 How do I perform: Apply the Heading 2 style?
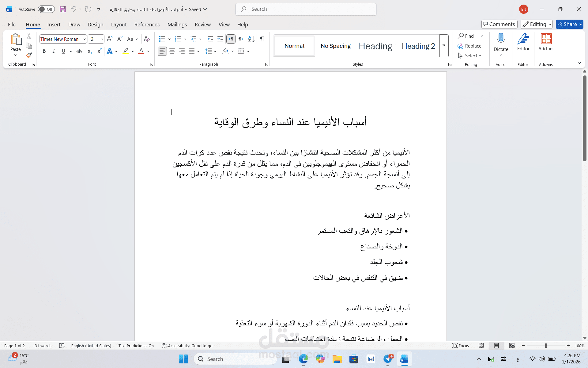pos(418,46)
